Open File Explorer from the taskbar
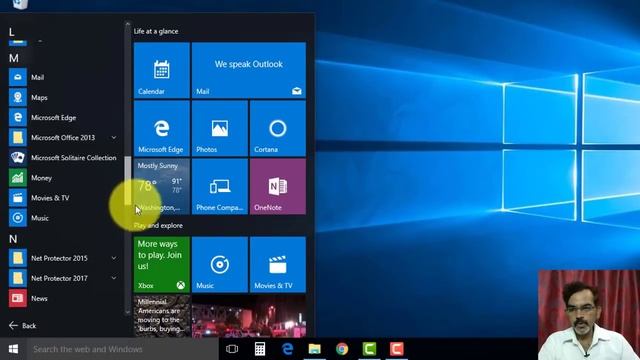The height and width of the screenshot is (360, 640). pyautogui.click(x=315, y=349)
